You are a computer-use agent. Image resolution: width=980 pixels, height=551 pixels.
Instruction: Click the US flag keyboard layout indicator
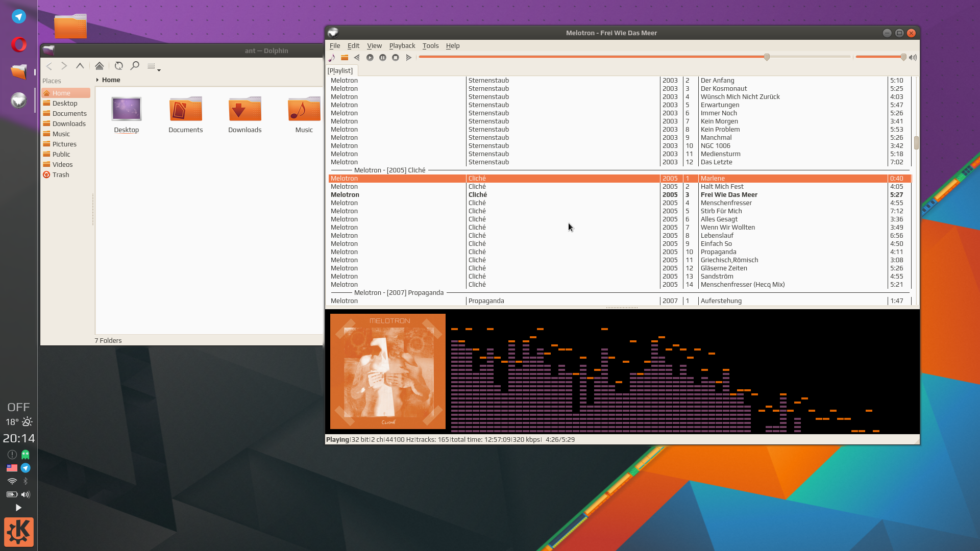tap(12, 468)
